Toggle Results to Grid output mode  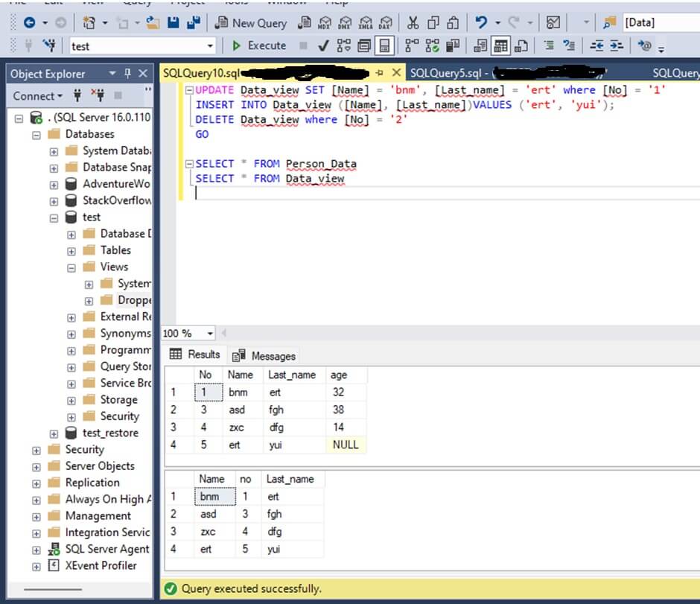[500, 45]
